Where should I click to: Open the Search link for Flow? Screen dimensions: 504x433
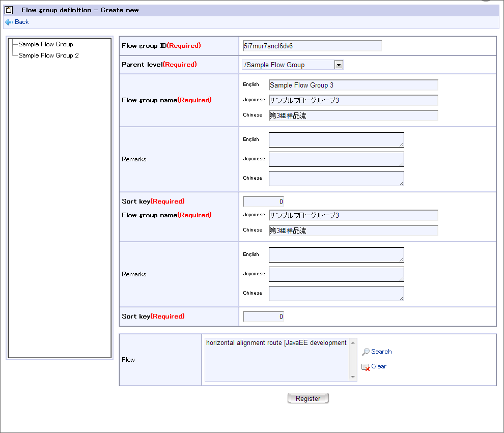click(381, 352)
